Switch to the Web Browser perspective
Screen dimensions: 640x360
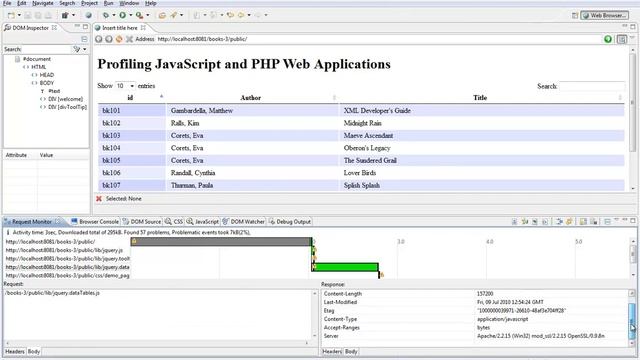pyautogui.click(x=604, y=16)
